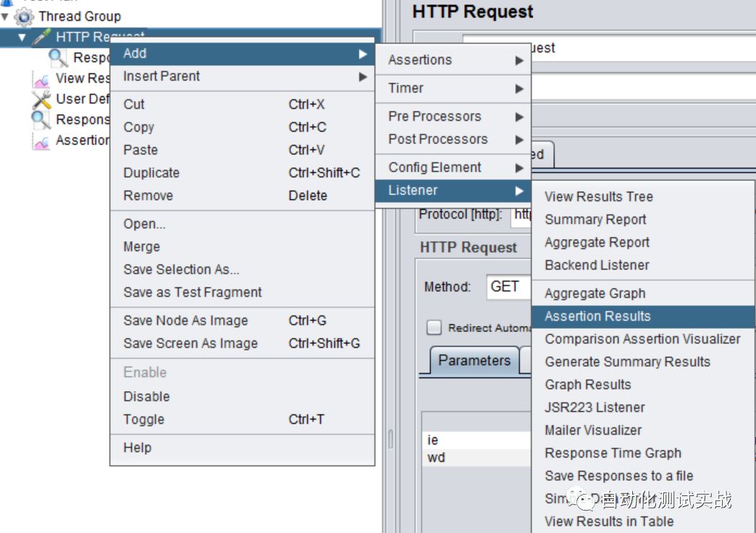
Task: Toggle the Redirect Automatically checkbox
Action: (x=434, y=327)
